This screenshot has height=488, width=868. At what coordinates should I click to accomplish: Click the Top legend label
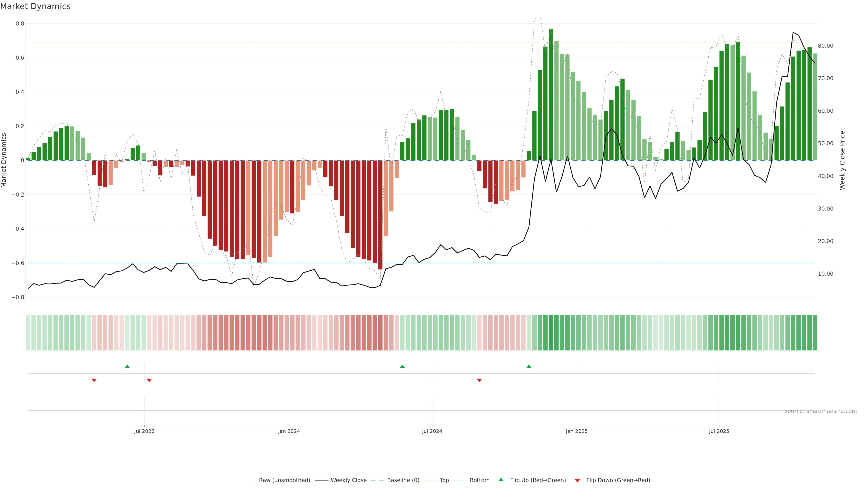(x=444, y=480)
